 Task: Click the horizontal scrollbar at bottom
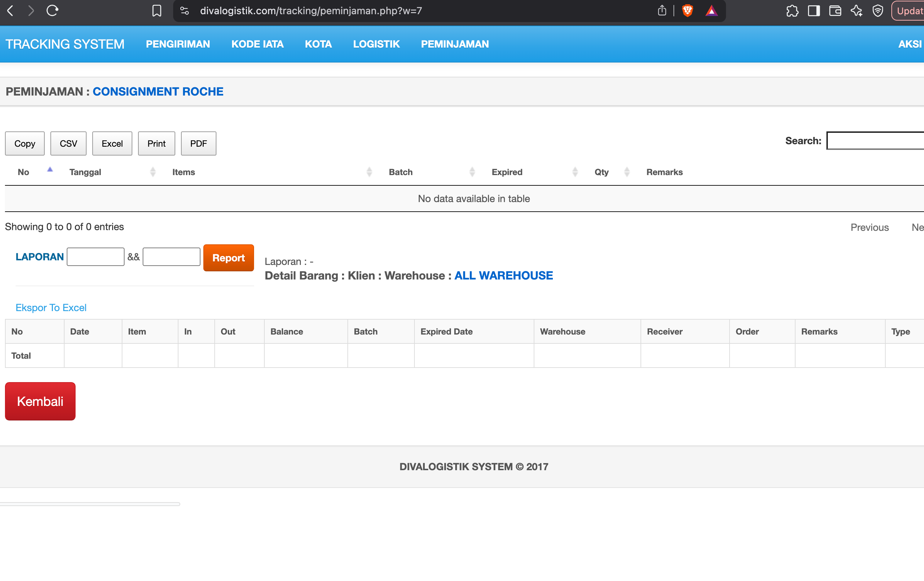tap(90, 504)
